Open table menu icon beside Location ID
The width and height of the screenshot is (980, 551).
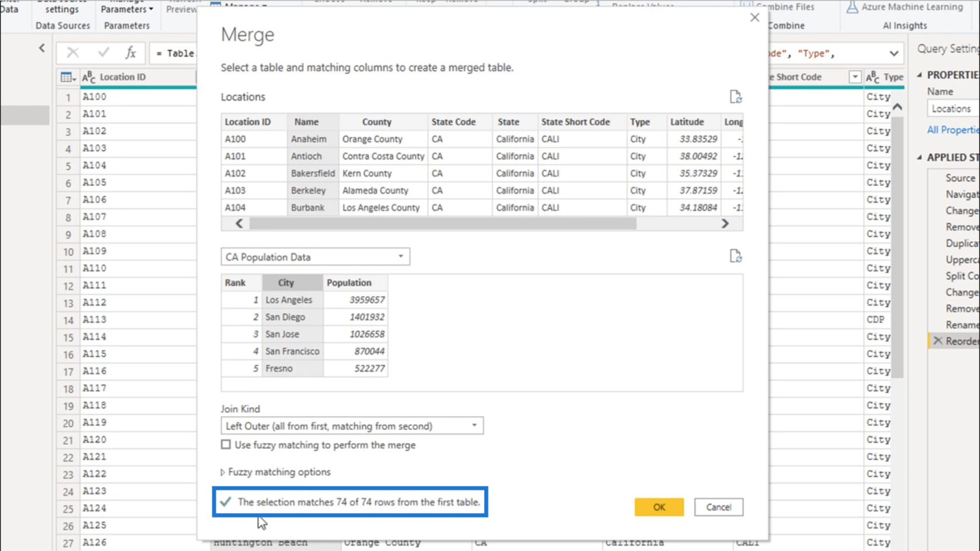pyautogui.click(x=68, y=77)
